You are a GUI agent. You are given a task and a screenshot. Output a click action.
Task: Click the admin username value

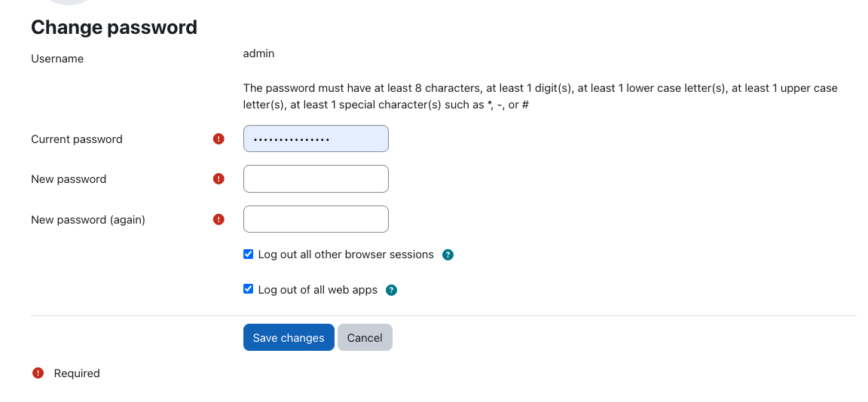[x=258, y=53]
